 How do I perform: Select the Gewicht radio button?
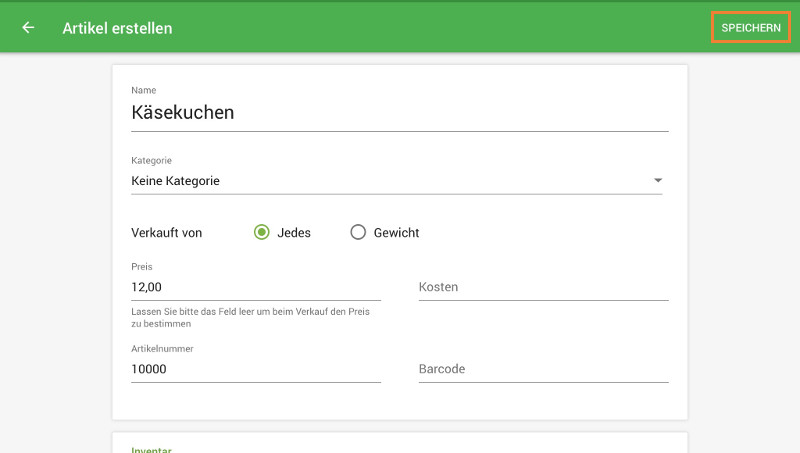click(358, 233)
